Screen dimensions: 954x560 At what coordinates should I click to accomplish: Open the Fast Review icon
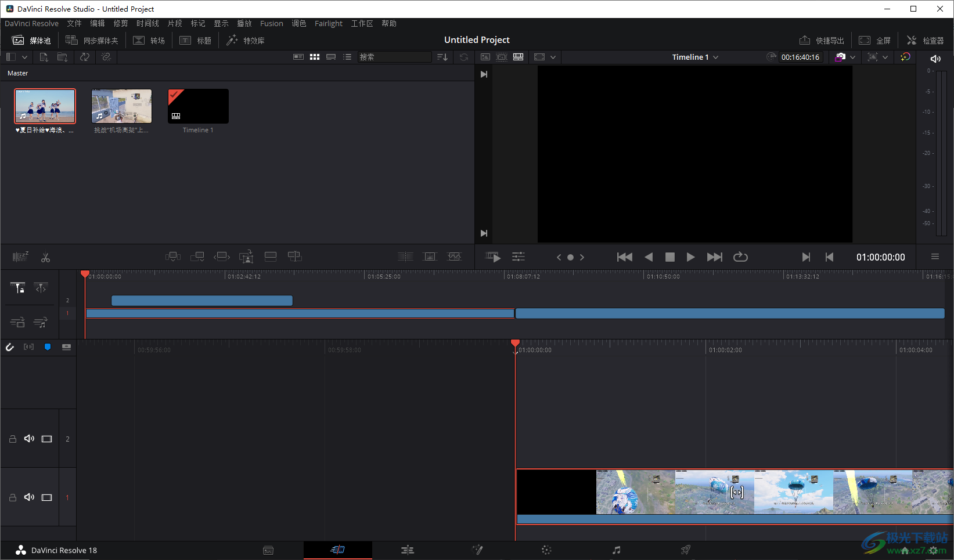tap(493, 257)
